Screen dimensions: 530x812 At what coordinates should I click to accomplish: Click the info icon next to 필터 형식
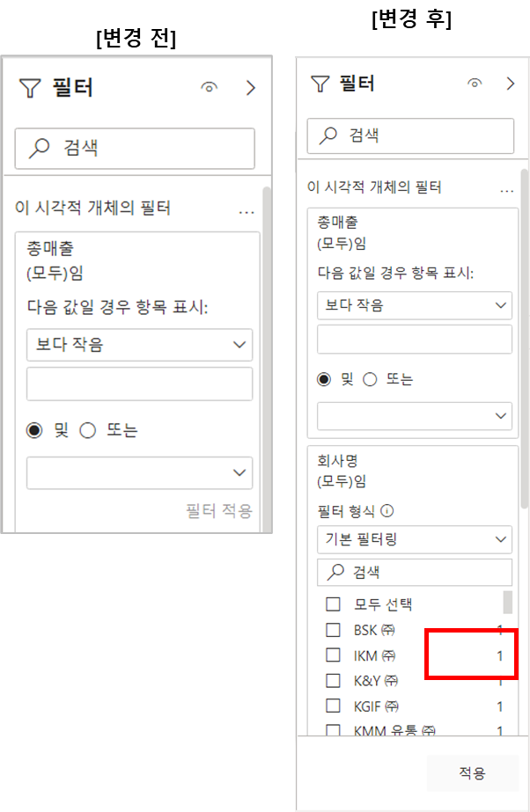387,511
